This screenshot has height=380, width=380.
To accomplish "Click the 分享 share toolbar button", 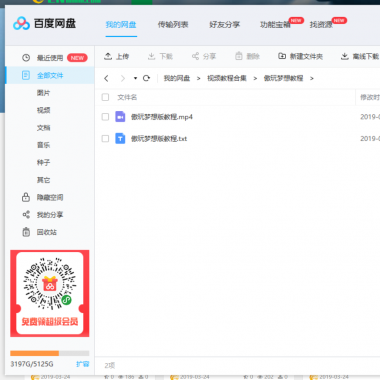I will (x=204, y=56).
